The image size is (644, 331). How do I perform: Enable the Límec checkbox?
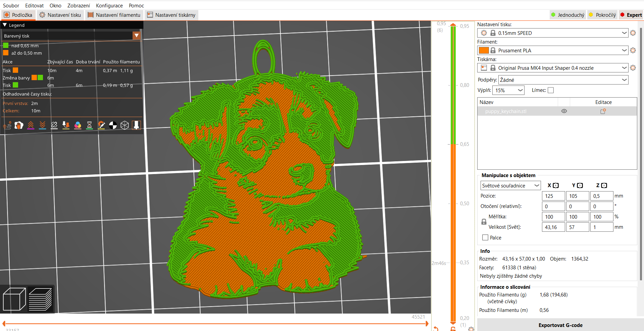pos(551,90)
